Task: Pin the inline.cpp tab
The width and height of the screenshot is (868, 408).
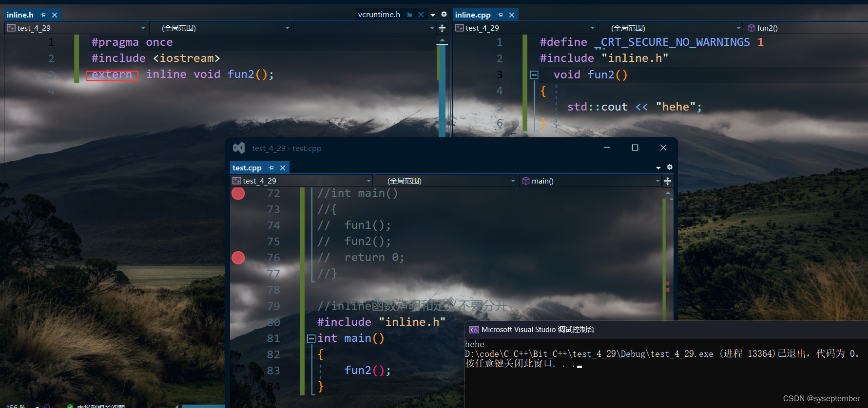Action: pos(500,15)
